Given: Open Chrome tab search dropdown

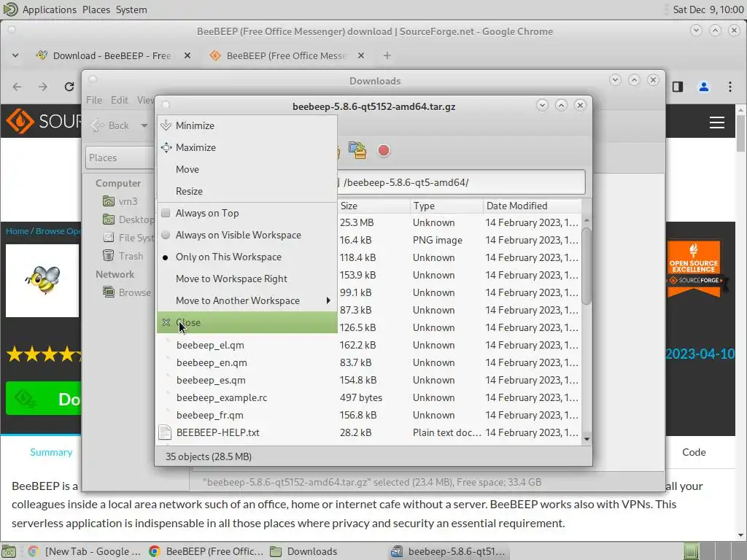Looking at the screenshot, I should point(15,55).
